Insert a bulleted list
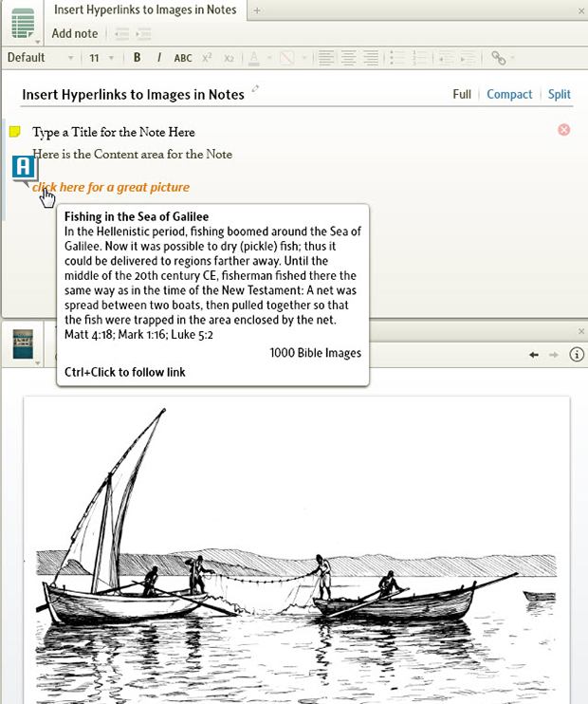The height and width of the screenshot is (704, 588). click(x=395, y=58)
